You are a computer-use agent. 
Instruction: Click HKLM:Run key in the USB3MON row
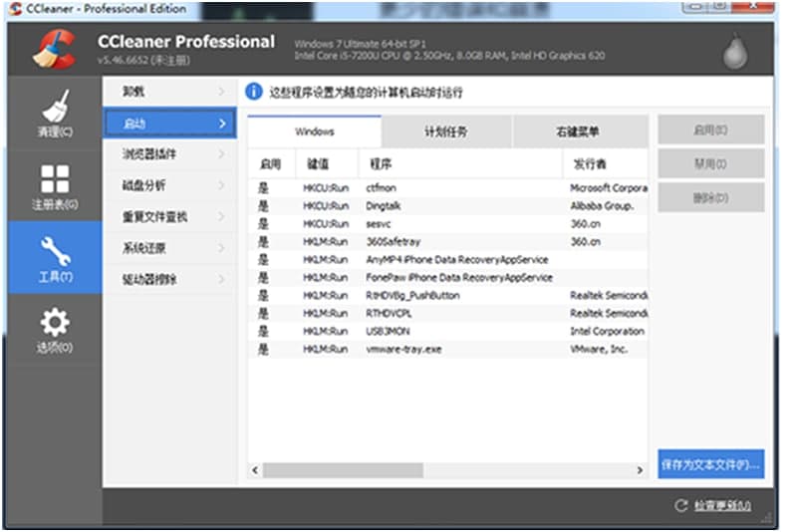tap(326, 331)
